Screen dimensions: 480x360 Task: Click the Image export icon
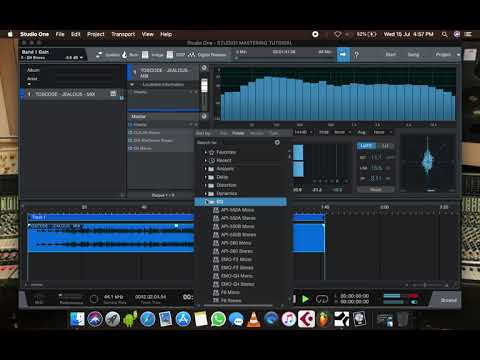[145, 55]
